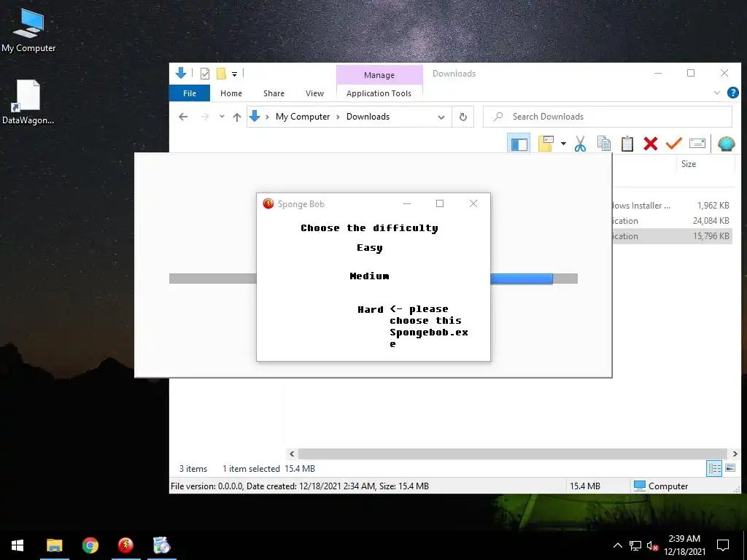The width and height of the screenshot is (747, 560).
Task: Open File Explorer from the taskbar
Action: [54, 545]
